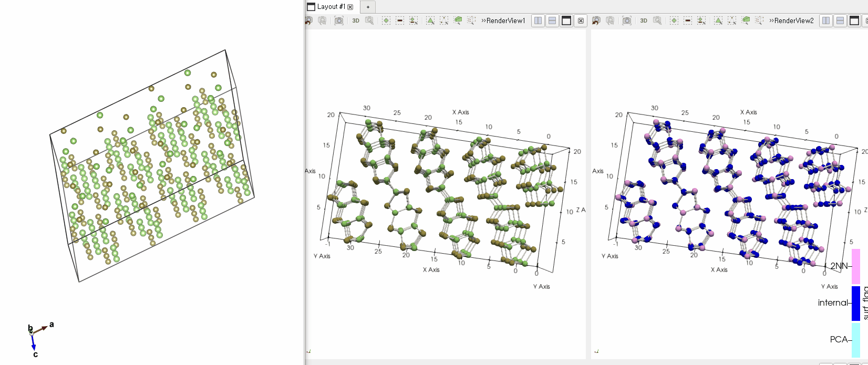Click the 'internal' legend label
This screenshot has width=868, height=365.
click(833, 303)
